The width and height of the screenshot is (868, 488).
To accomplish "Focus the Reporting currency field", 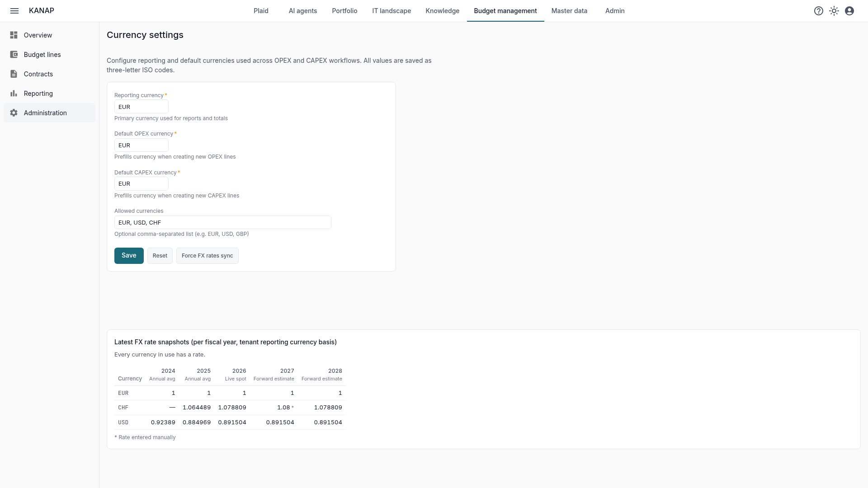I will click(142, 107).
